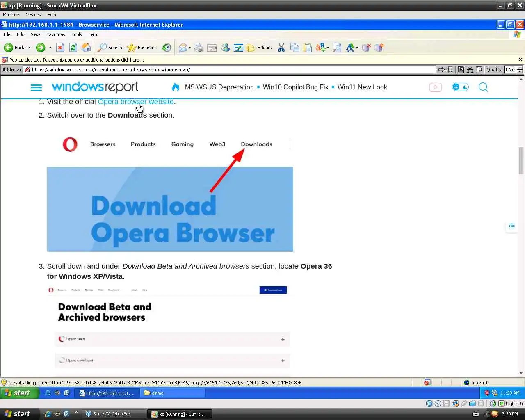
Task: Click the Full Screen window icon
Action: coord(238,48)
